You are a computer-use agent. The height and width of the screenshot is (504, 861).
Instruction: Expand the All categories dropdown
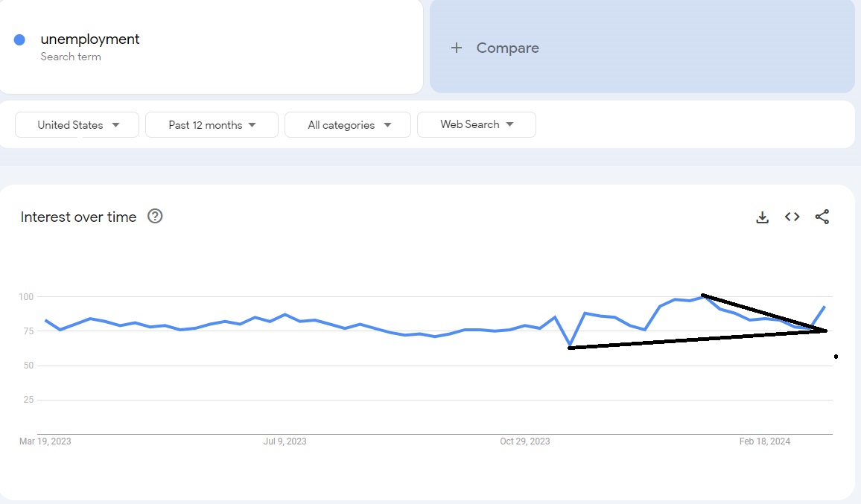point(347,124)
